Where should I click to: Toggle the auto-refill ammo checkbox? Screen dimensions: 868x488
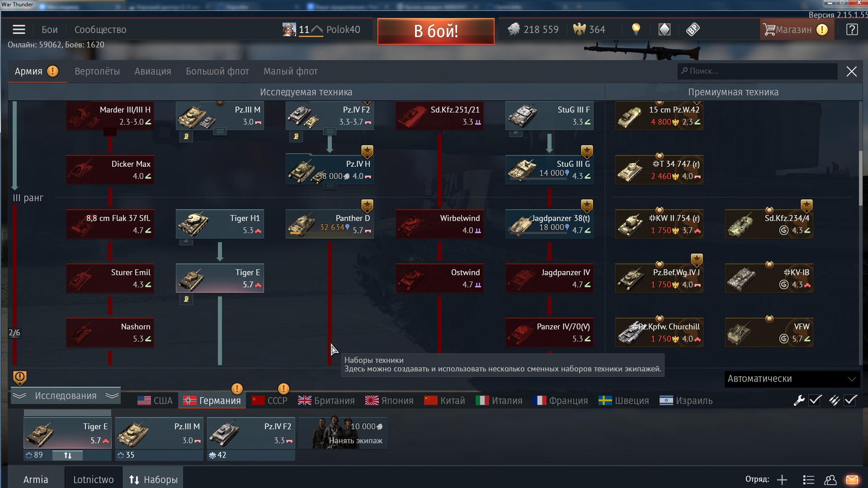[x=850, y=400]
